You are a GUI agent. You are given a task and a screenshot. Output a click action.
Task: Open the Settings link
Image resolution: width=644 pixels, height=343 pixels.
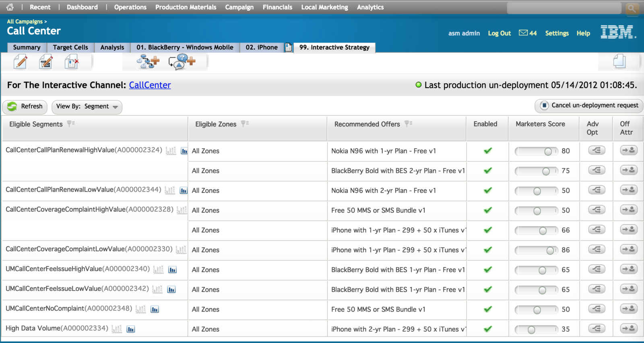(557, 33)
